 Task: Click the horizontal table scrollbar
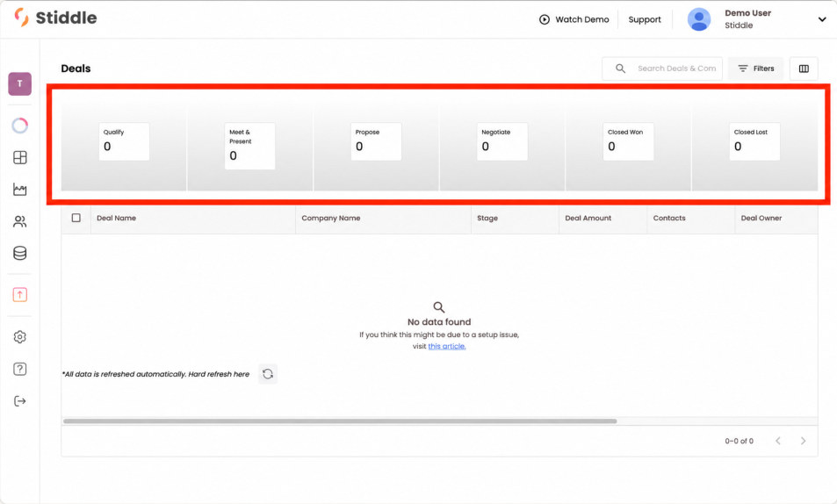coord(340,421)
